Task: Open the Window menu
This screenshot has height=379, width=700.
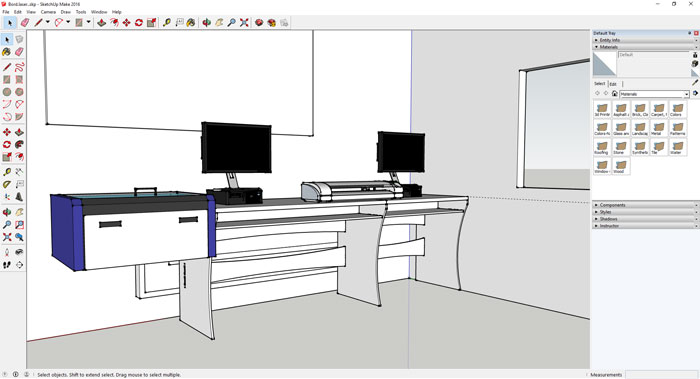Action: point(99,12)
